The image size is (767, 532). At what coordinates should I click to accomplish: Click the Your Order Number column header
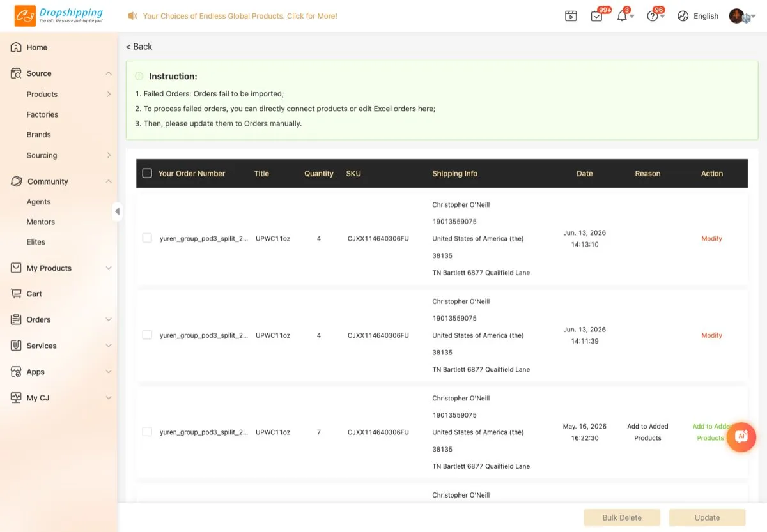pos(192,174)
